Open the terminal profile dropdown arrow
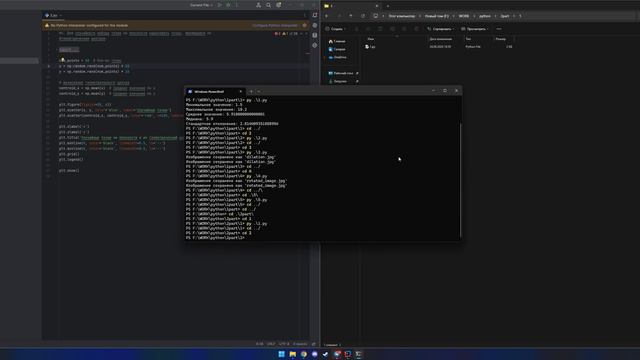Screen dimensions: 640x360 tap(259, 91)
